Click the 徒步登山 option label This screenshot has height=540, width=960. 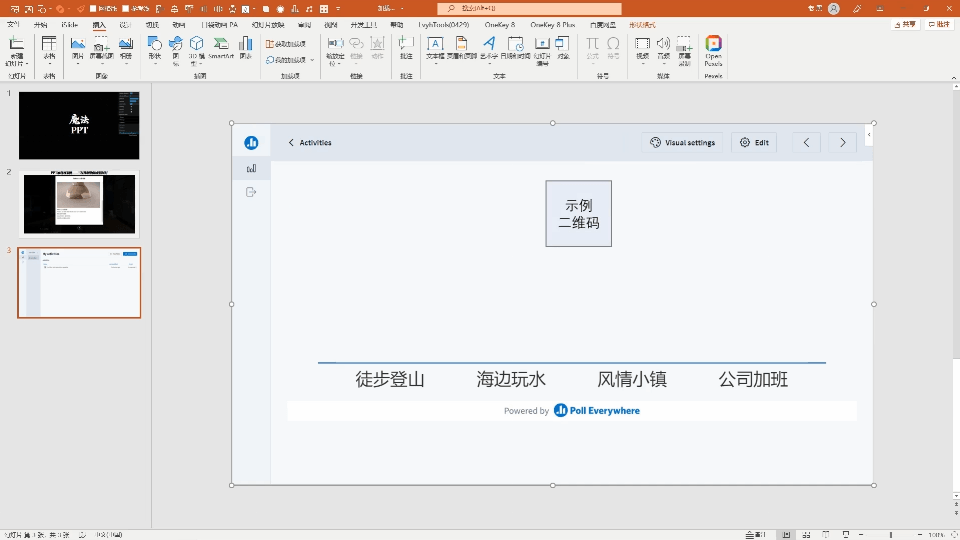point(390,379)
